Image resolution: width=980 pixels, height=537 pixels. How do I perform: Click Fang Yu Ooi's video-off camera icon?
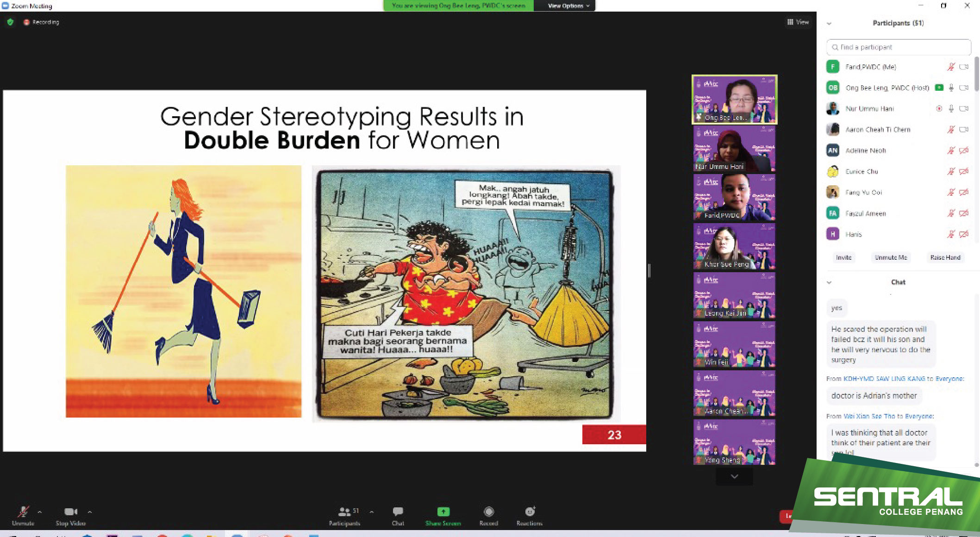point(964,192)
